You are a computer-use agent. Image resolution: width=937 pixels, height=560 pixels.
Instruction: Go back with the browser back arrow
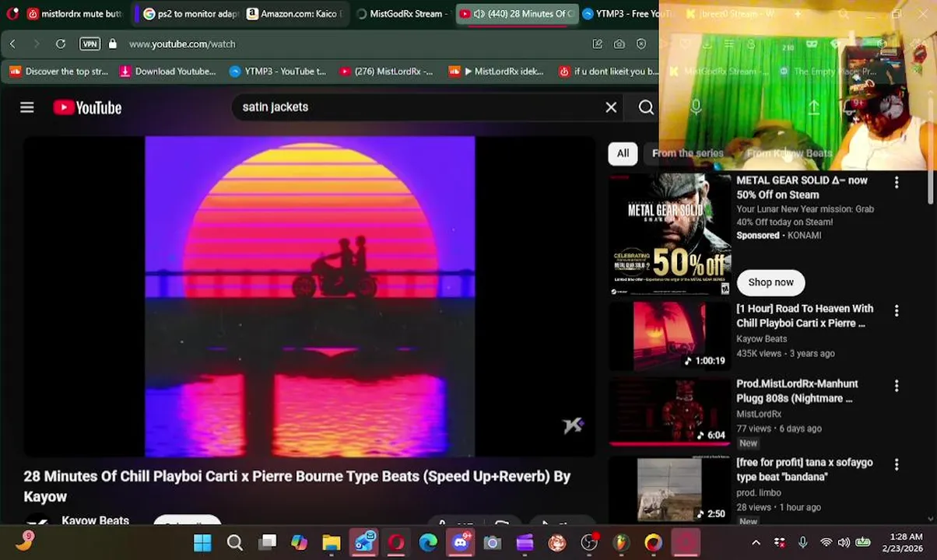coord(12,44)
